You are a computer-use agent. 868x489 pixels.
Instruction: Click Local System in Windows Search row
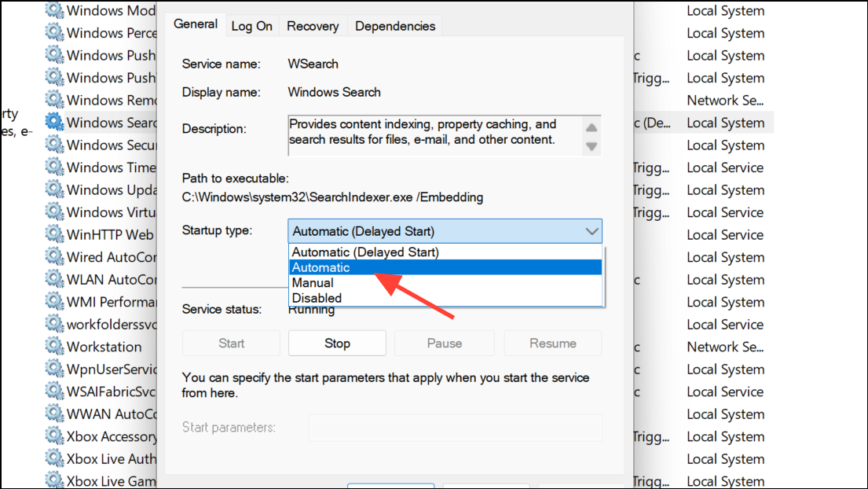(x=726, y=123)
